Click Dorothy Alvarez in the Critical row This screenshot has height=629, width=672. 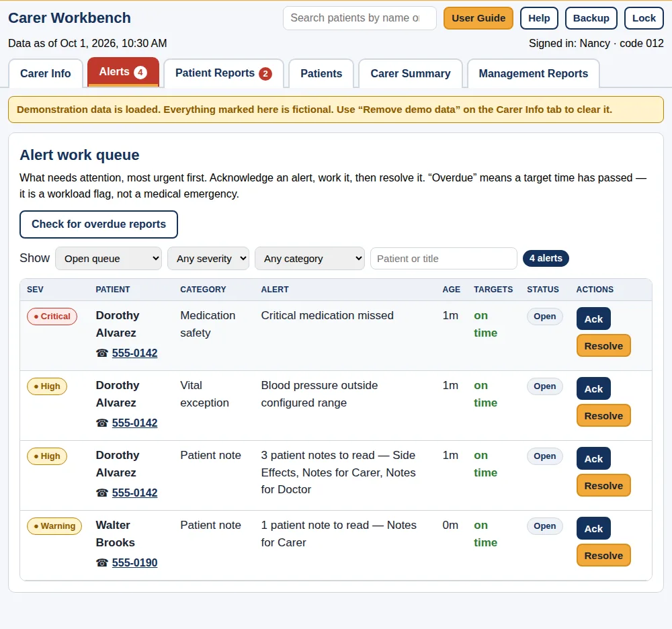point(118,324)
